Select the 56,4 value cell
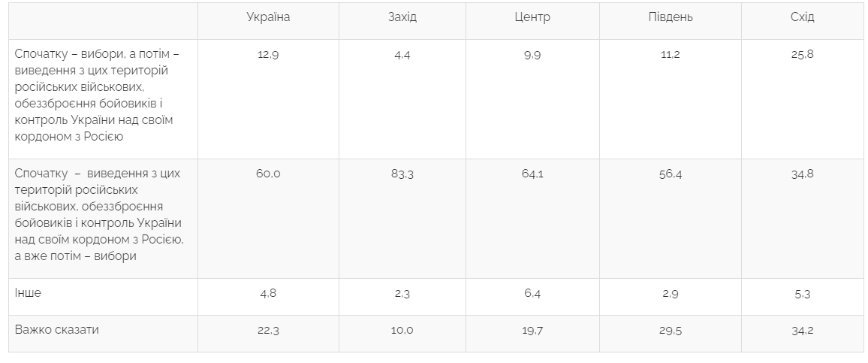The height and width of the screenshot is (363, 868). pyautogui.click(x=670, y=174)
